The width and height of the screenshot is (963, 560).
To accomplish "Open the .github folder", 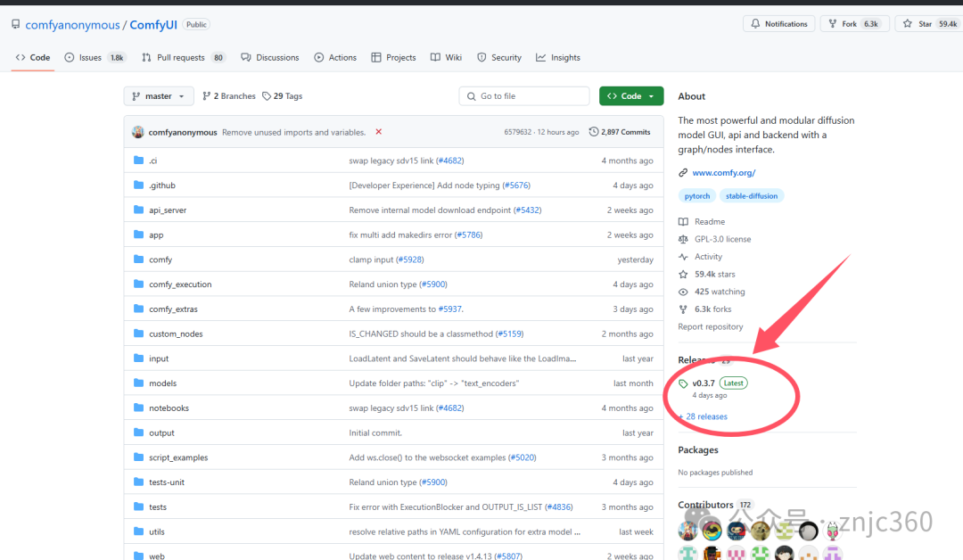I will (162, 185).
